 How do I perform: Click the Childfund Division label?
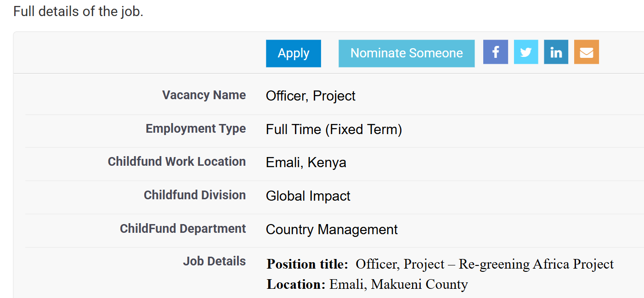click(x=194, y=195)
